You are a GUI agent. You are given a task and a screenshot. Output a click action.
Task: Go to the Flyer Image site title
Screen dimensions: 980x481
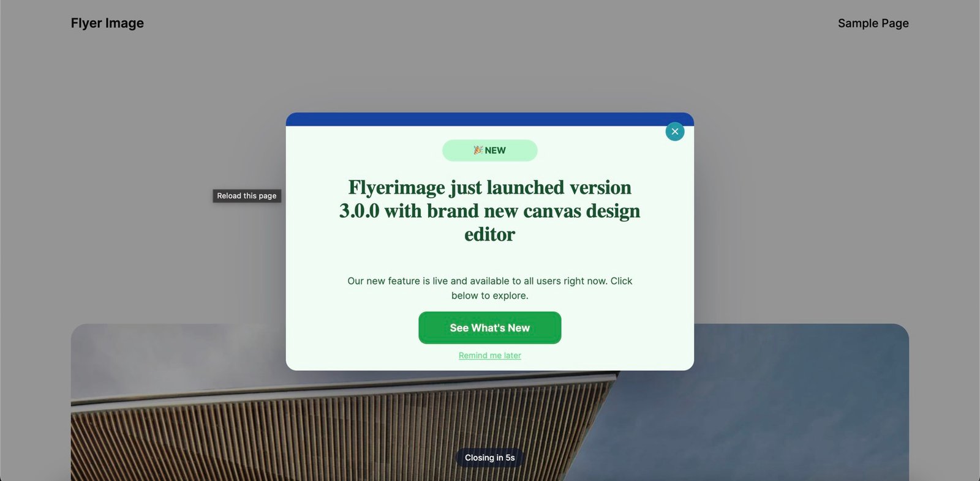pos(107,23)
